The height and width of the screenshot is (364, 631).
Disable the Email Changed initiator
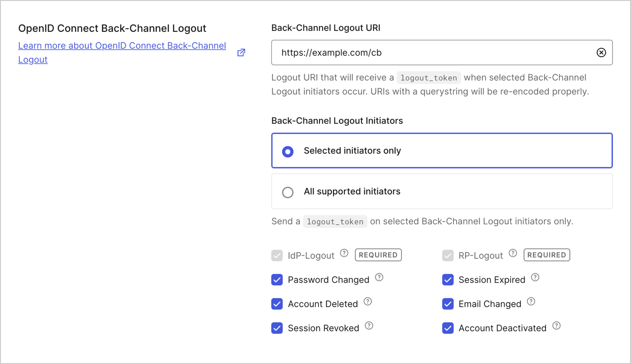tap(448, 304)
